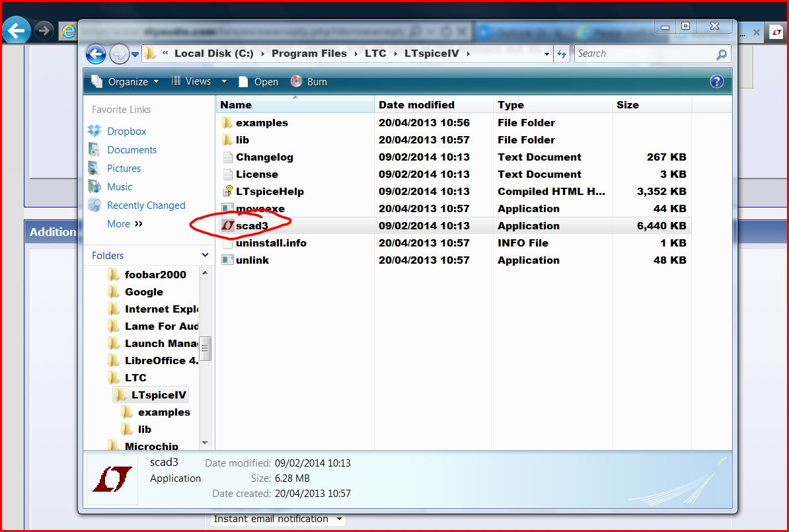
Task: Open the address bar history dropdown
Action: [x=547, y=54]
